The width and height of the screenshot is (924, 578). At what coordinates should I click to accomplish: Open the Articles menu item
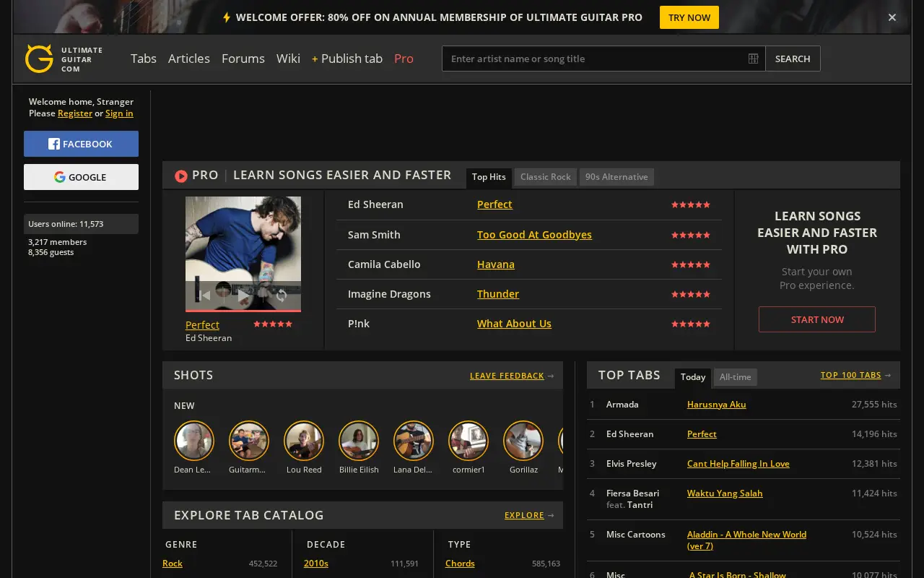[x=189, y=59]
